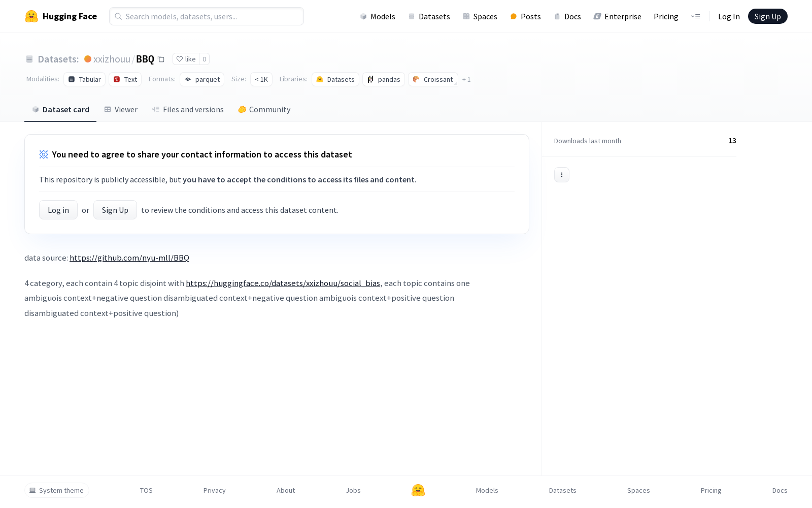Open the Community tab
812x508 pixels.
264,110
